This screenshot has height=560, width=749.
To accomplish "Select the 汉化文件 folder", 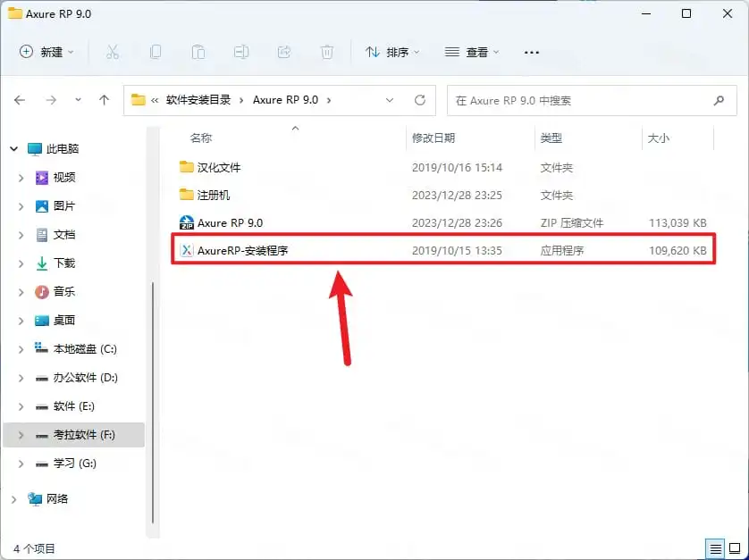I will pos(219,168).
